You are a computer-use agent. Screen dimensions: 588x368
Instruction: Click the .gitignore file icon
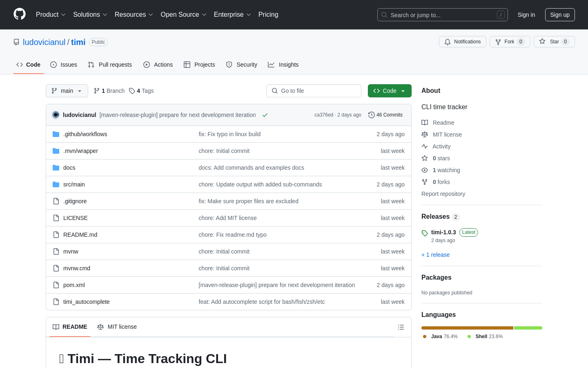[56, 201]
